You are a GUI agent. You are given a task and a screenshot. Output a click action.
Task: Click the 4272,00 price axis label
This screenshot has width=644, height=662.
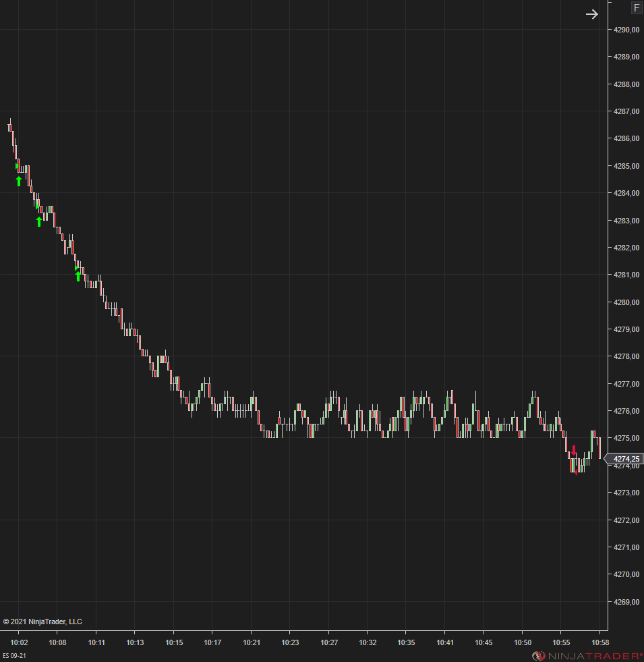pyautogui.click(x=626, y=520)
